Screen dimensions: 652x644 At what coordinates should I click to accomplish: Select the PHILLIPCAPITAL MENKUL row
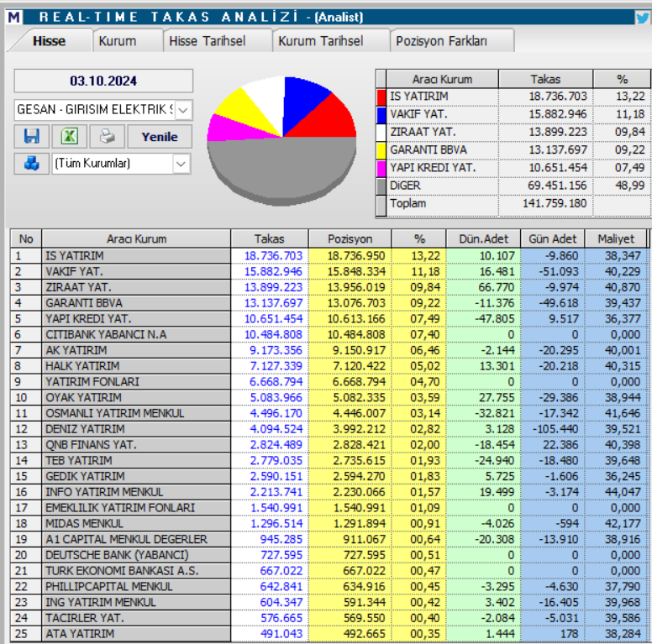[x=329, y=587]
